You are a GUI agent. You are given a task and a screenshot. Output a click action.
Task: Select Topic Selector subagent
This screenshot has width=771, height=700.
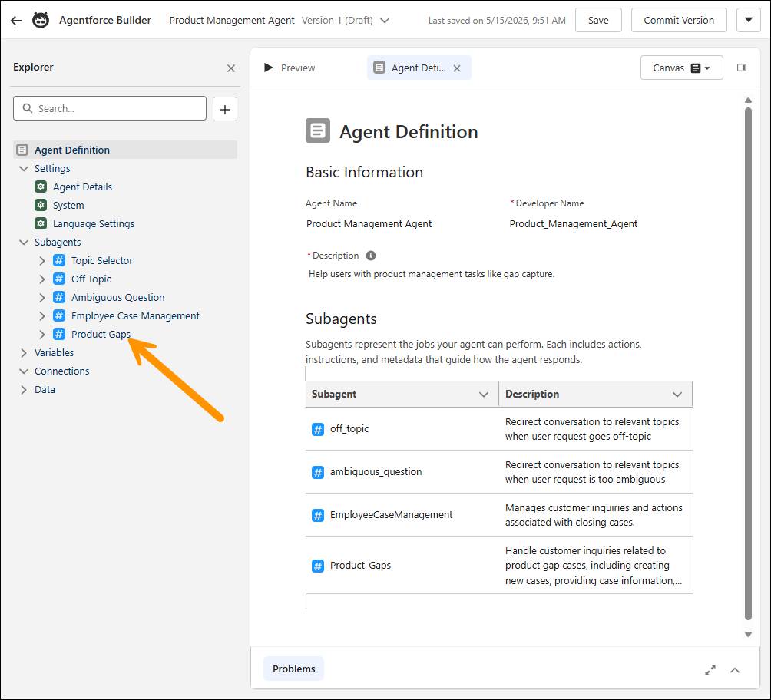pyautogui.click(x=102, y=260)
